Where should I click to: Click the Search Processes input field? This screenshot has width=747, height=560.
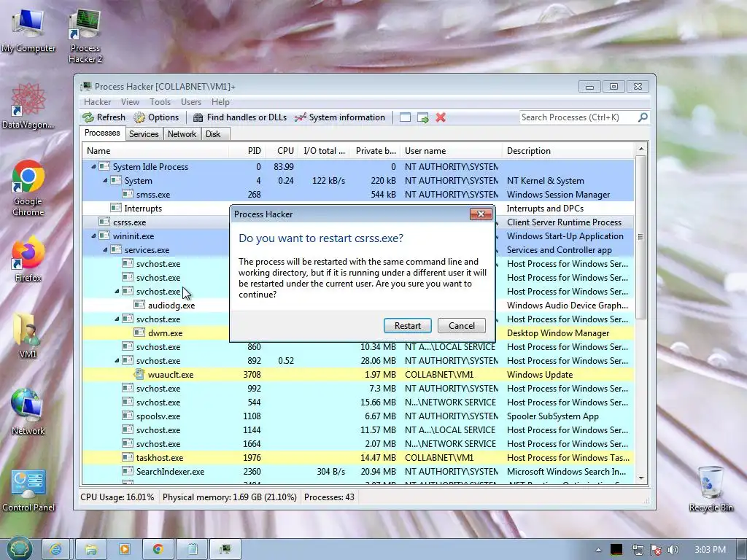point(578,117)
